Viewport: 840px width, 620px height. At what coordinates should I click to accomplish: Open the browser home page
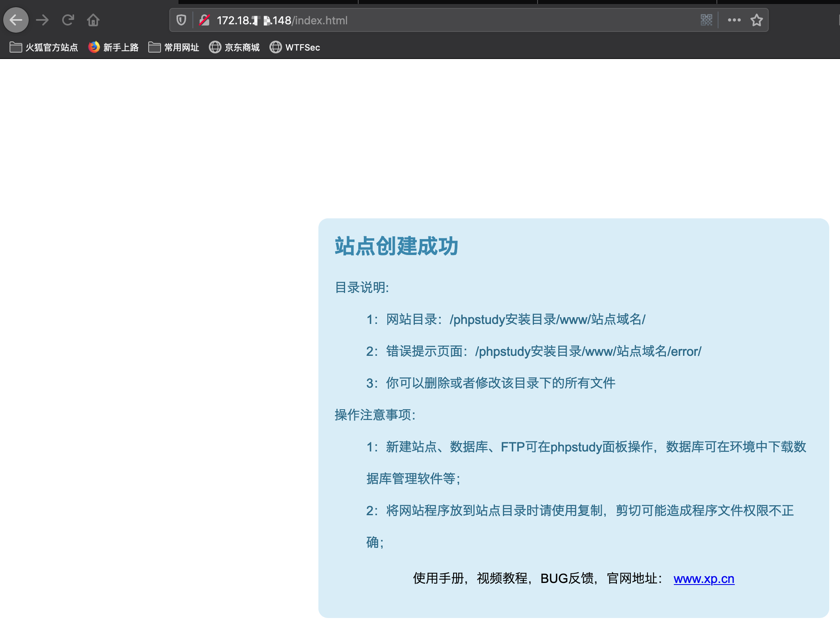(x=93, y=20)
